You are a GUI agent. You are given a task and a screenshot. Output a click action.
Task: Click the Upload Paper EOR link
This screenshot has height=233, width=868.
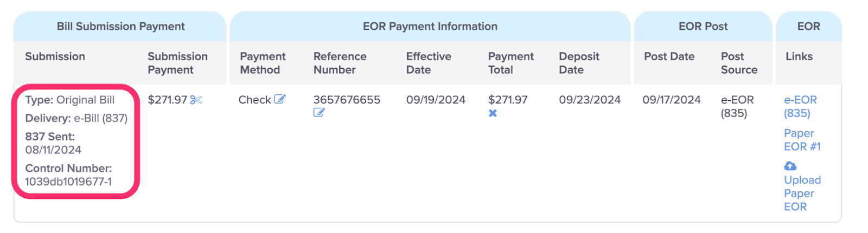pyautogui.click(x=802, y=193)
